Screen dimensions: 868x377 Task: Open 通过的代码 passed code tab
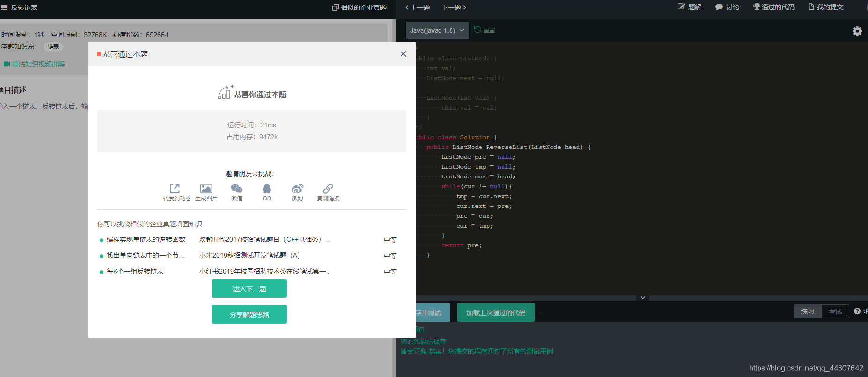[773, 7]
